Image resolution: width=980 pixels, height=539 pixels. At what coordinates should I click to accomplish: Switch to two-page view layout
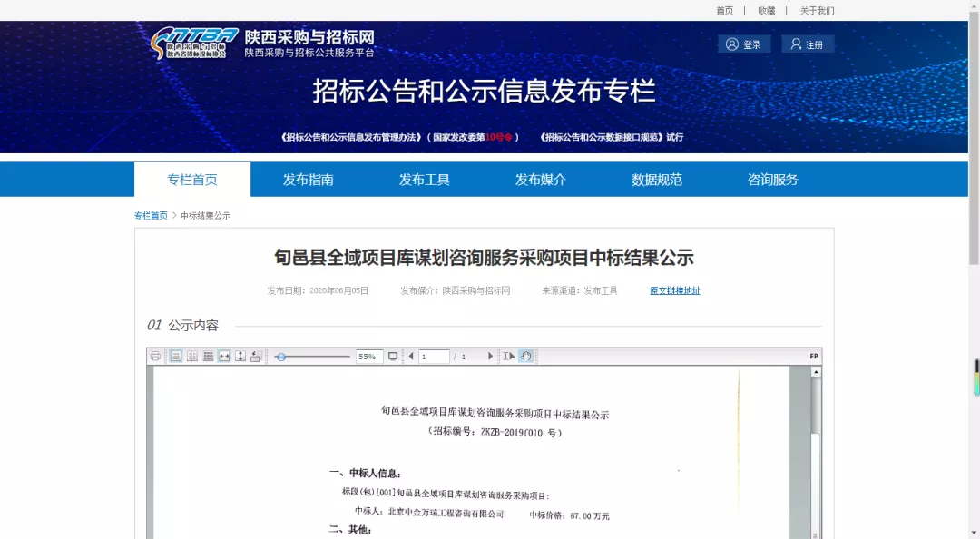pyautogui.click(x=192, y=357)
